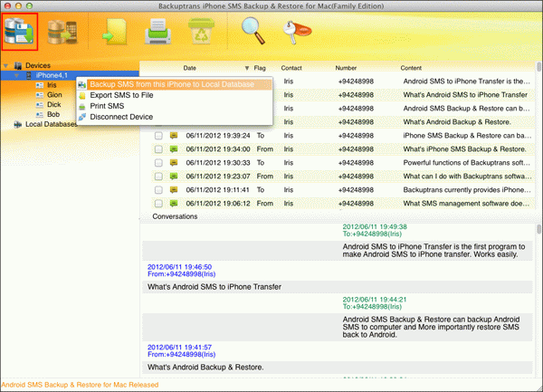Tick the checkbox for message 06/11/2012 19:11:41
The width and height of the screenshot is (543, 392).
tap(158, 190)
